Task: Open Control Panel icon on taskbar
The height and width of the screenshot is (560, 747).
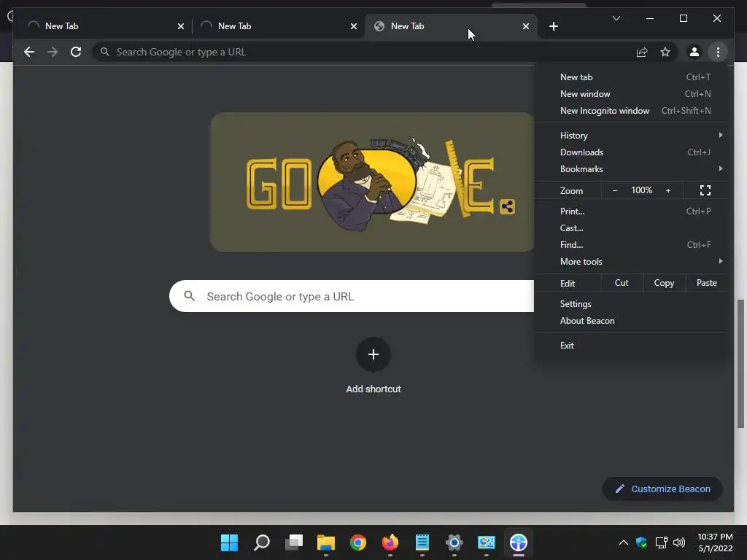Action: tap(487, 542)
